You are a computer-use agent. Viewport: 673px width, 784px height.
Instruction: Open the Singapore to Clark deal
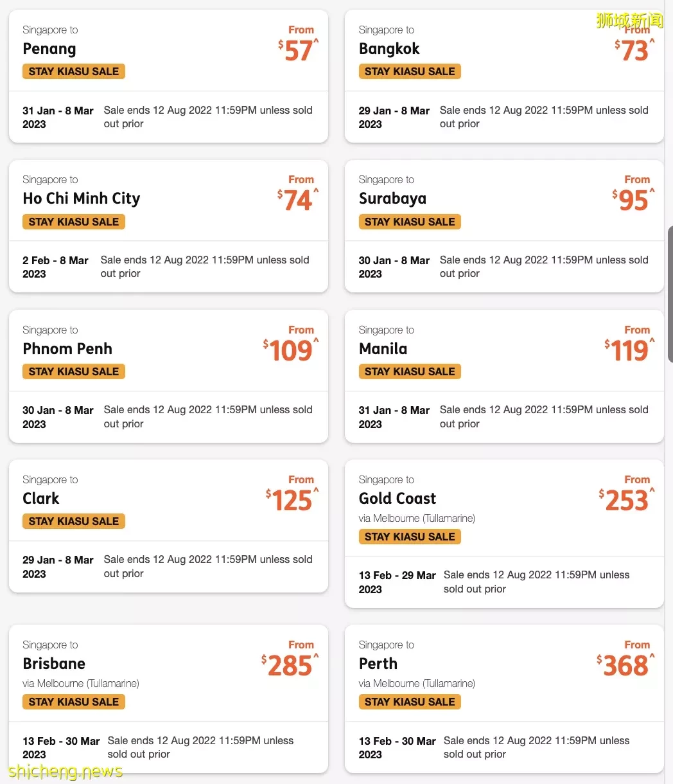pos(168,526)
